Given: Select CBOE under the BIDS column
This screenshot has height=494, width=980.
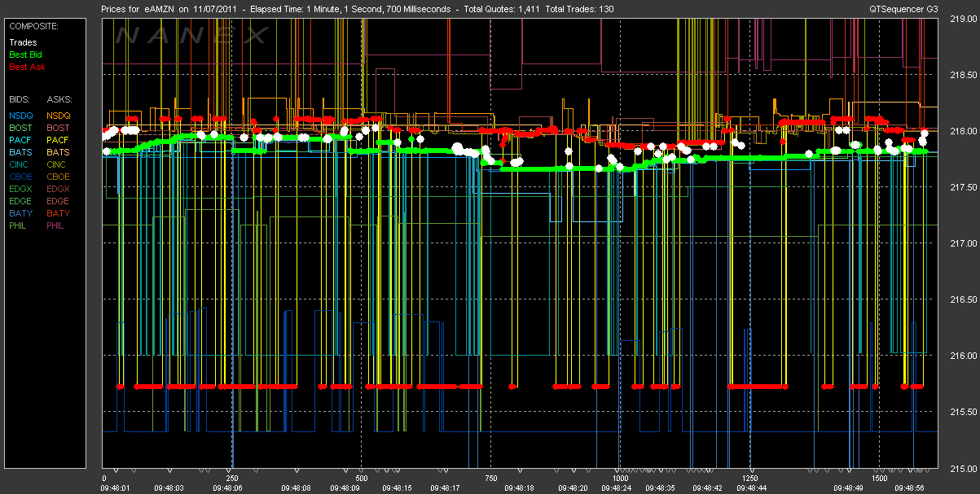Looking at the screenshot, I should 21,177.
